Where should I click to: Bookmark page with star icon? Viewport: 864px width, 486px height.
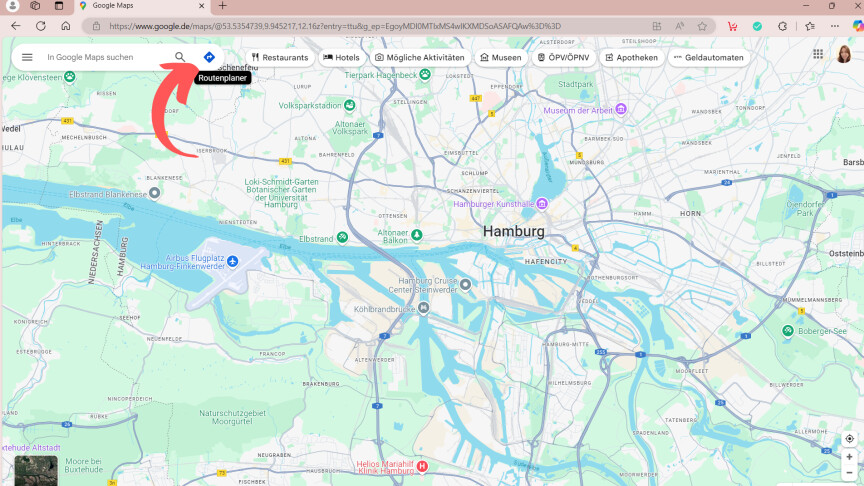pos(702,26)
